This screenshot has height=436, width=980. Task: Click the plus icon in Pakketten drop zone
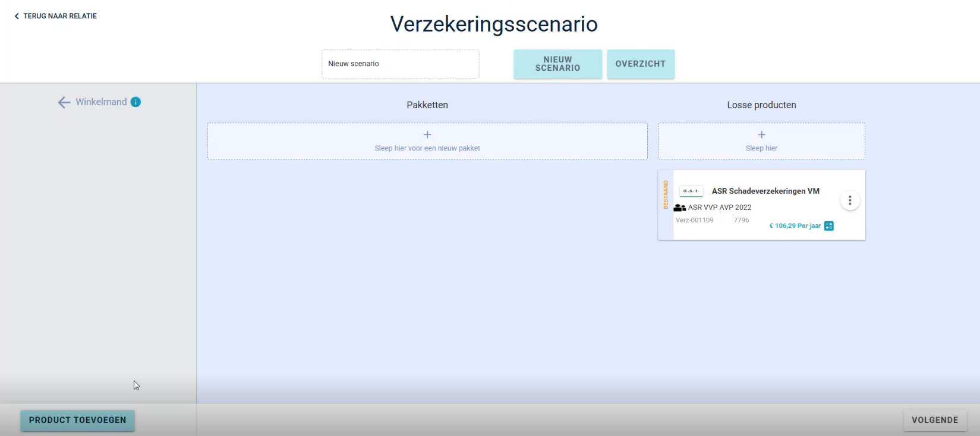click(x=427, y=135)
